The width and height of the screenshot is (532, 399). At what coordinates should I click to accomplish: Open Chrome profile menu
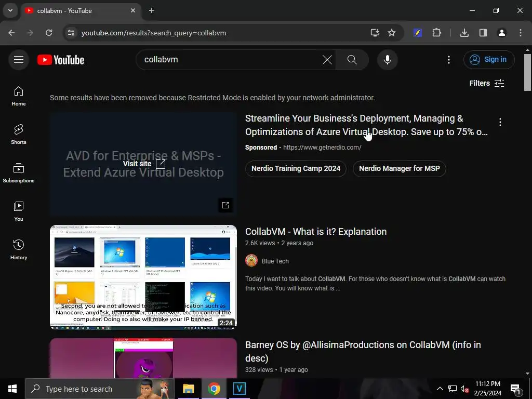coord(502,33)
